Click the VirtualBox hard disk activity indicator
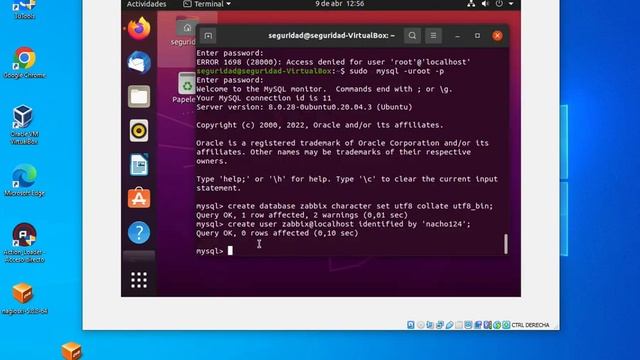 [x=411, y=325]
